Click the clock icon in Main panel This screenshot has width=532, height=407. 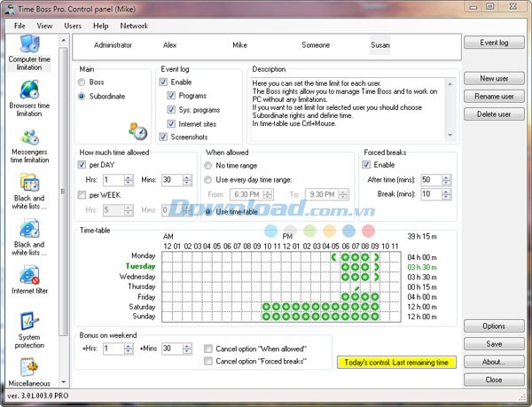pos(137,130)
